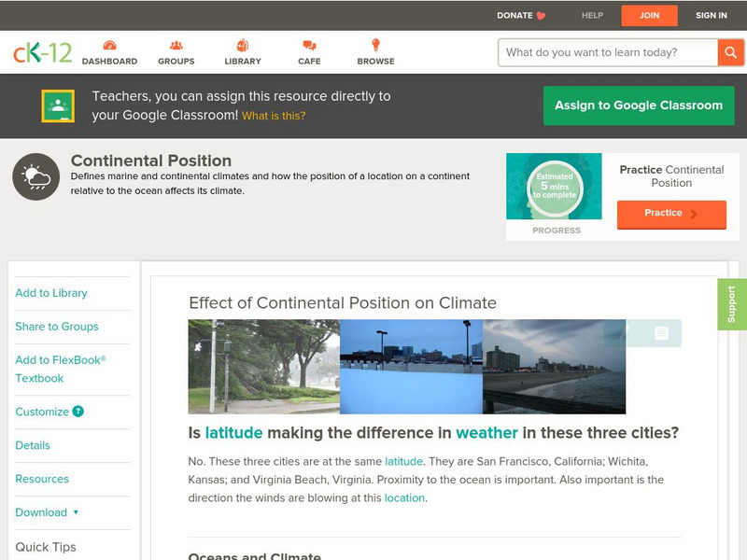Click Add to FlexBook Textbook link

(61, 369)
